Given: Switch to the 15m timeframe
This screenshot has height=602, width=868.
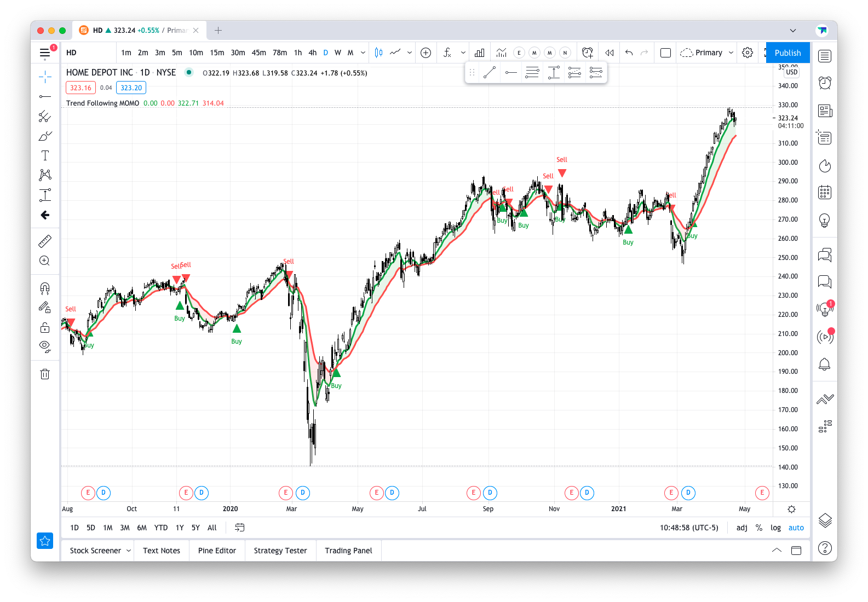Looking at the screenshot, I should [x=217, y=53].
